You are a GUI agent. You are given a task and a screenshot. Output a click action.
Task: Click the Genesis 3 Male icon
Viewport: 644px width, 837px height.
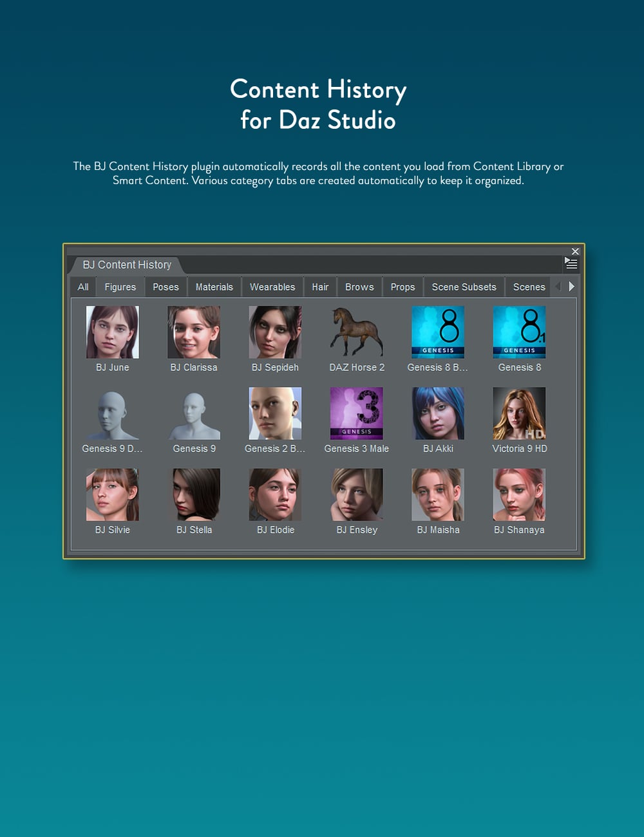(357, 413)
